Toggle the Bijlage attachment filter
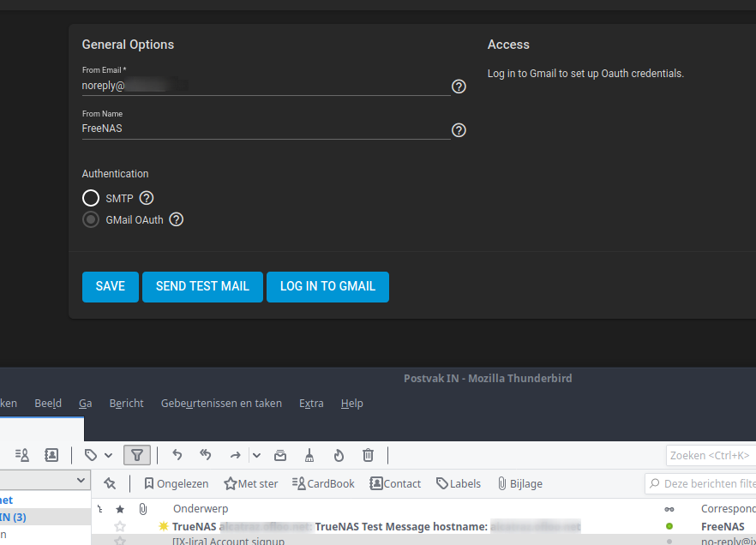Screen dimensions: 756x545 click(x=520, y=484)
